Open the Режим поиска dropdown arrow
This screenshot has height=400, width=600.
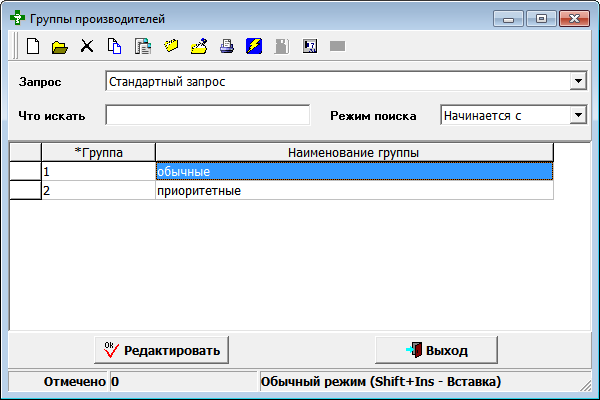pyautogui.click(x=578, y=115)
